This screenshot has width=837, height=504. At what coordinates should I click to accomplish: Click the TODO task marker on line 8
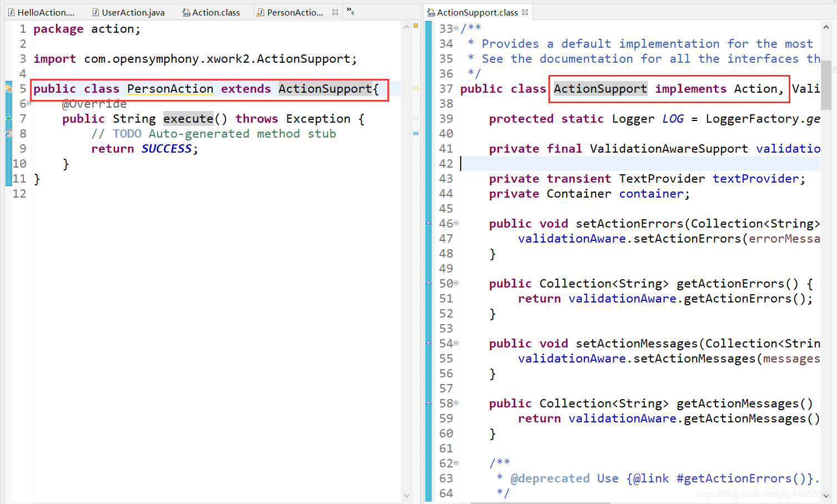[8, 133]
